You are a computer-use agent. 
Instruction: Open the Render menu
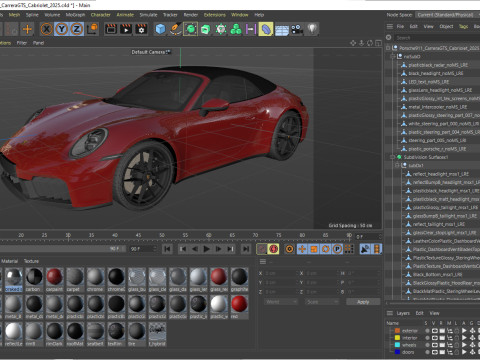[x=191, y=15]
